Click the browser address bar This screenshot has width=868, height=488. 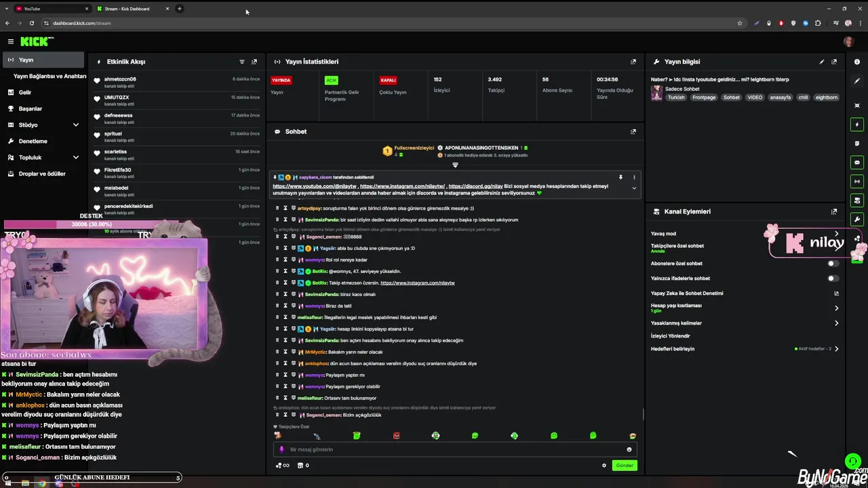(x=387, y=23)
